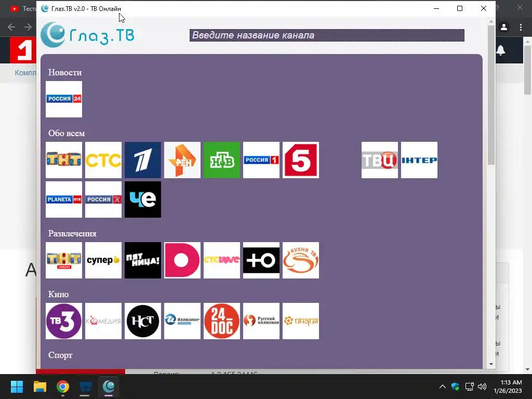The width and height of the screenshot is (532, 399).
Task: Select the ТВЦ channel tile
Action: pos(380,160)
